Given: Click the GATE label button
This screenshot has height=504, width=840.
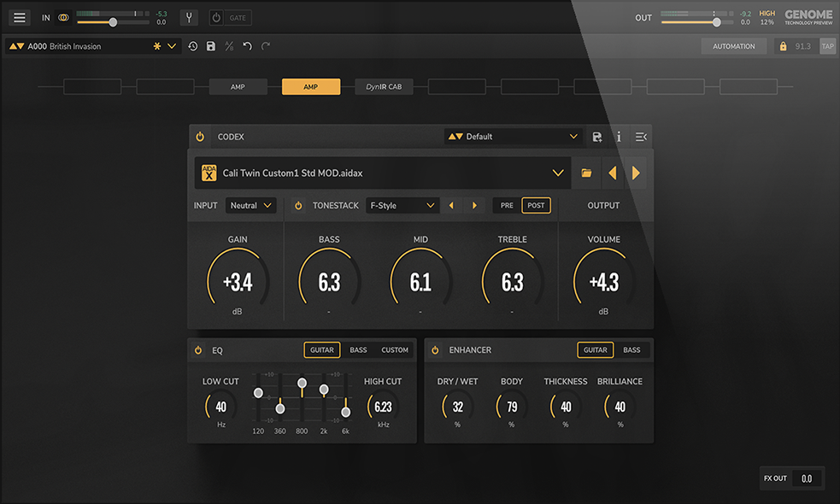Looking at the screenshot, I should 238,18.
